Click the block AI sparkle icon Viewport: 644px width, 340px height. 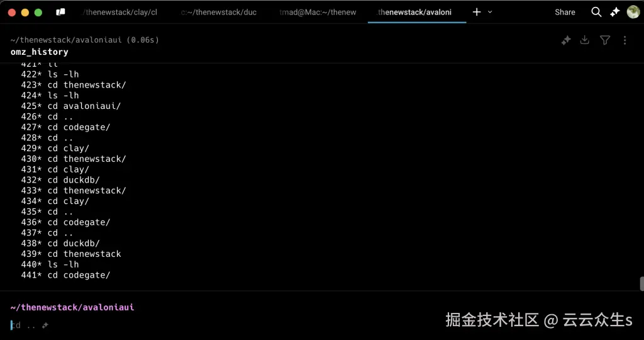point(566,40)
